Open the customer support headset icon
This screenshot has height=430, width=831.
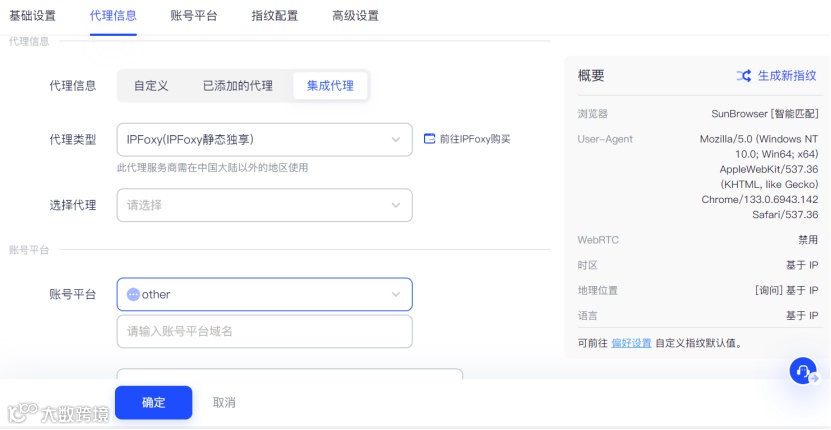coord(803,371)
